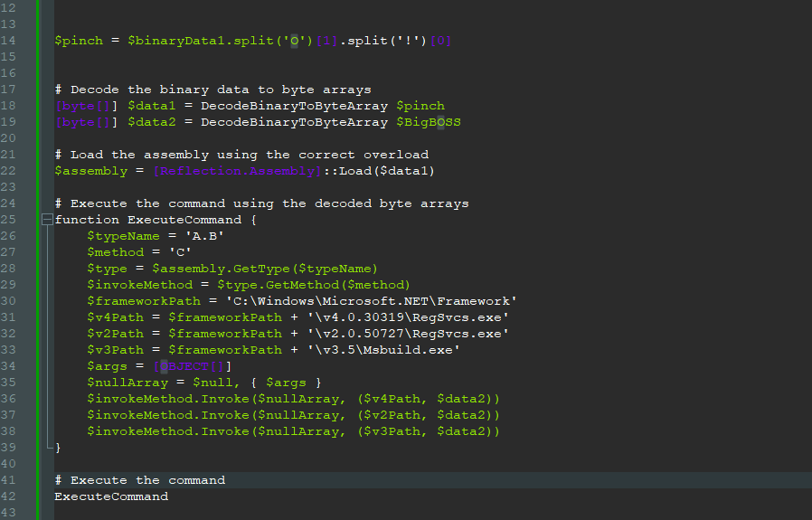
Task: Click line number 42 in the gutter
Action: coord(8,496)
